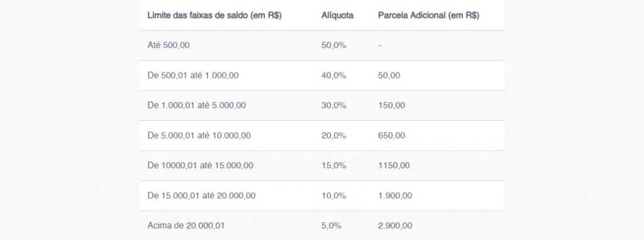The height and width of the screenshot is (240, 644).
Task: Select 'Acima de 20.000,01' row
Action: [322, 226]
